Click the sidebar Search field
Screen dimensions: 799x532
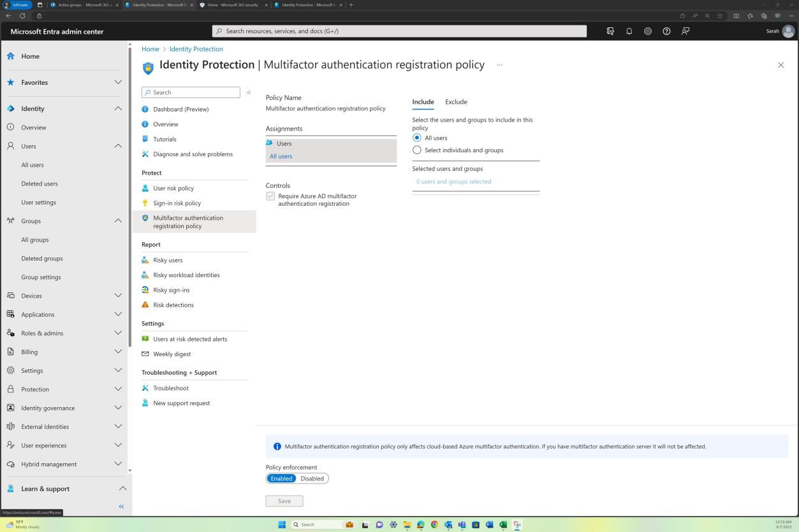point(191,92)
